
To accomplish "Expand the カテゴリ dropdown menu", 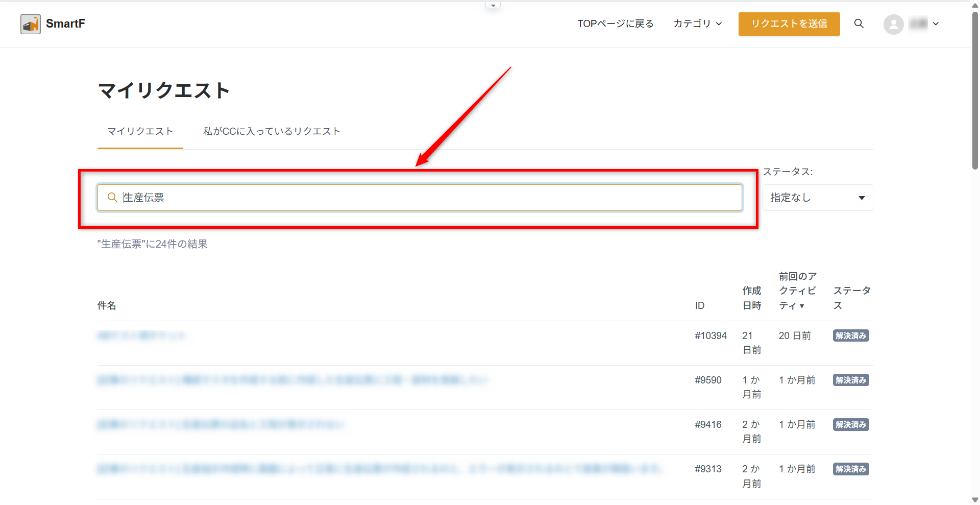I will 697,24.
